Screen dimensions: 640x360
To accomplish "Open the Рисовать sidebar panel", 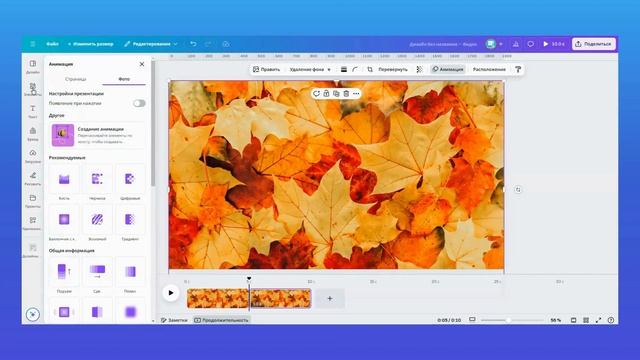I will (x=33, y=178).
